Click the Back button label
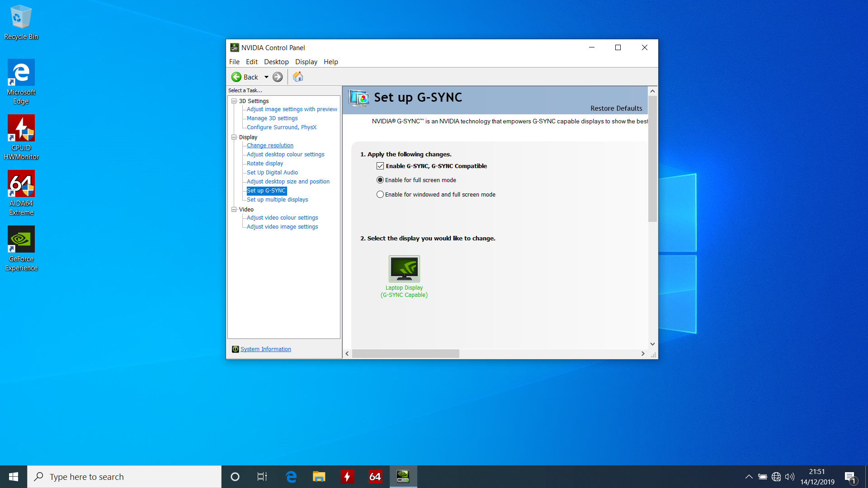This screenshot has height=488, width=868. [251, 77]
